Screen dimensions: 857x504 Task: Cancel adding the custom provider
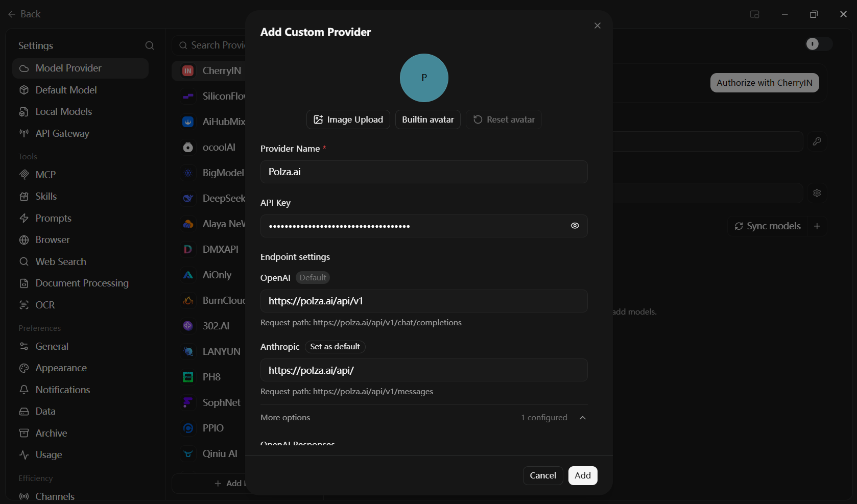tap(543, 475)
